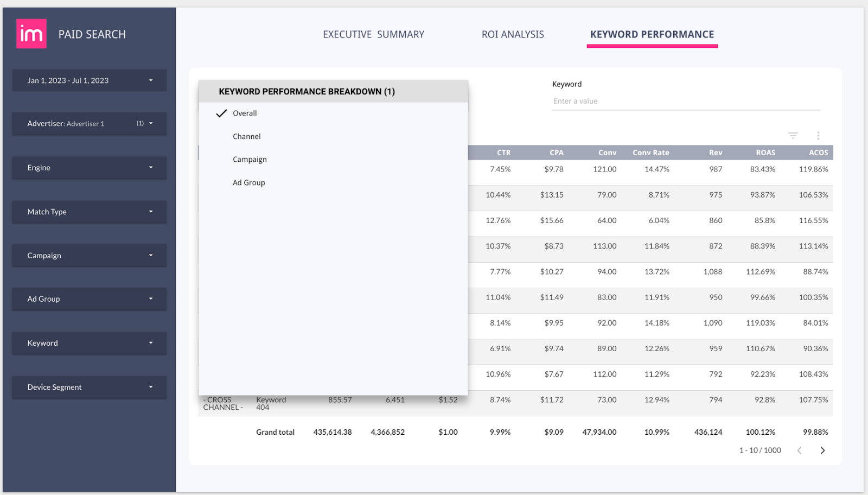Viewport: 868px width, 495px height.
Task: Expand the Match Type dropdown
Action: tap(89, 212)
